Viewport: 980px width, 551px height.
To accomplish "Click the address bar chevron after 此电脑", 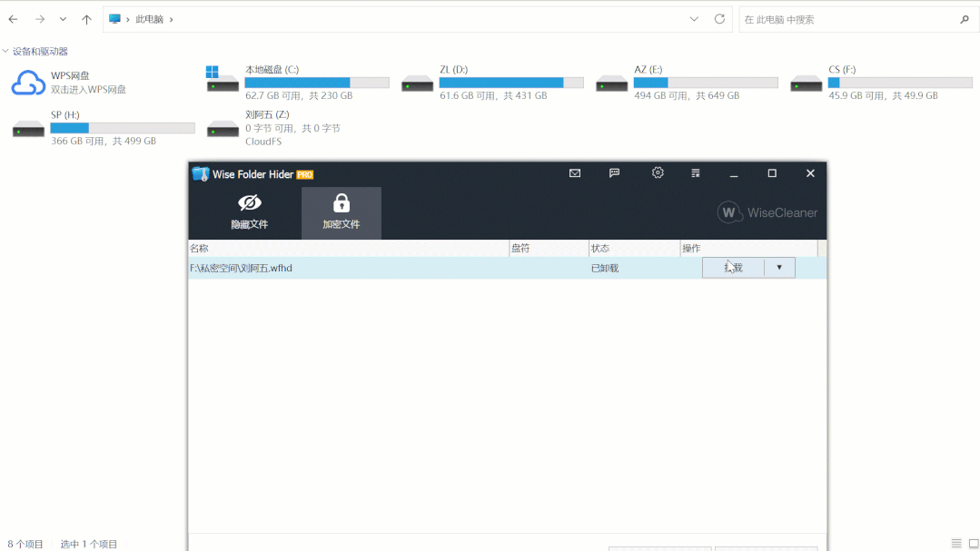I will (x=172, y=19).
